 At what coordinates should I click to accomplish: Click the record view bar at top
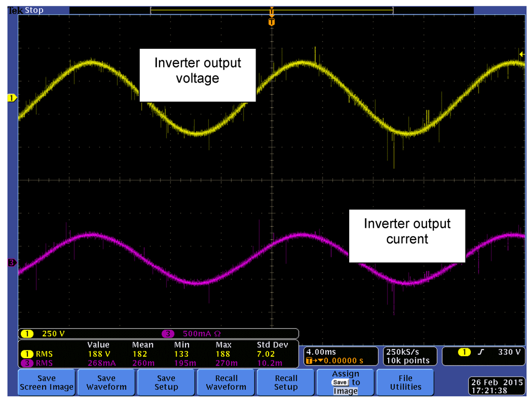(x=271, y=10)
